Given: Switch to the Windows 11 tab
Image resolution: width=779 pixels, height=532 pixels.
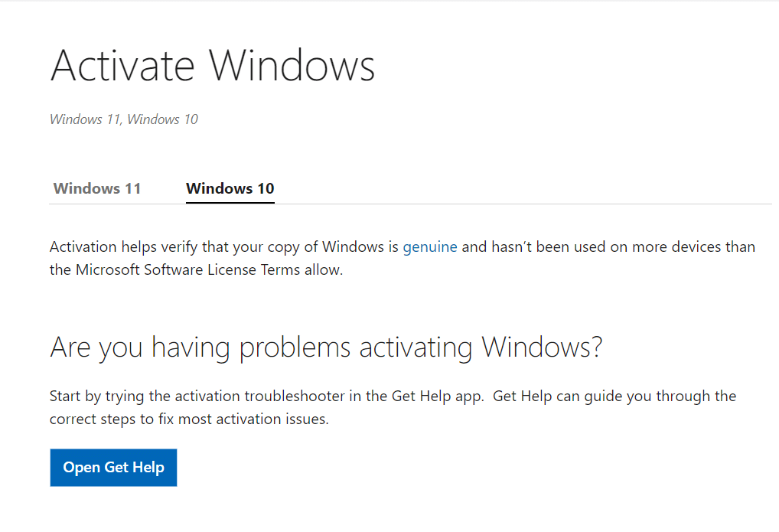Looking at the screenshot, I should tap(97, 188).
